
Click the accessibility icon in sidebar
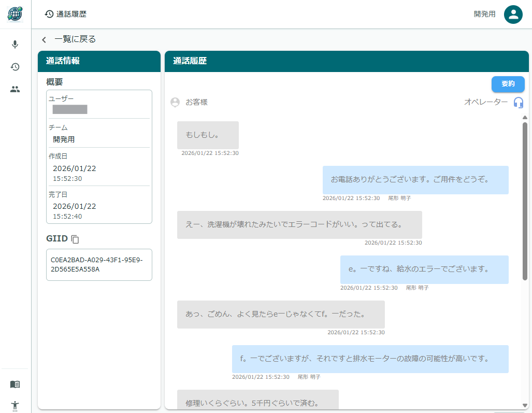point(15,405)
